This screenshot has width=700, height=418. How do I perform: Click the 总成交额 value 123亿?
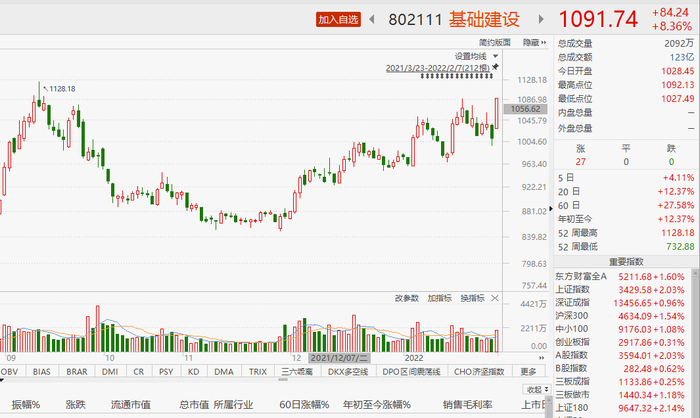(682, 57)
